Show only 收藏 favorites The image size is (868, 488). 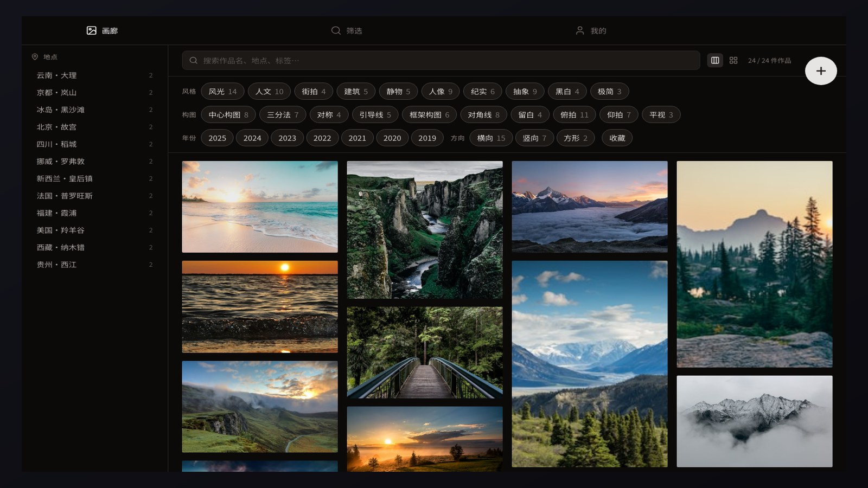point(617,138)
